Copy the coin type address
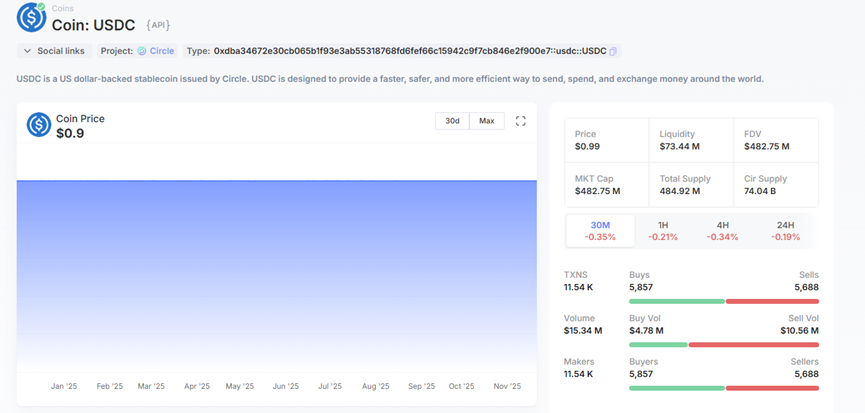Viewport: 865px width, 413px height. pyautogui.click(x=614, y=51)
